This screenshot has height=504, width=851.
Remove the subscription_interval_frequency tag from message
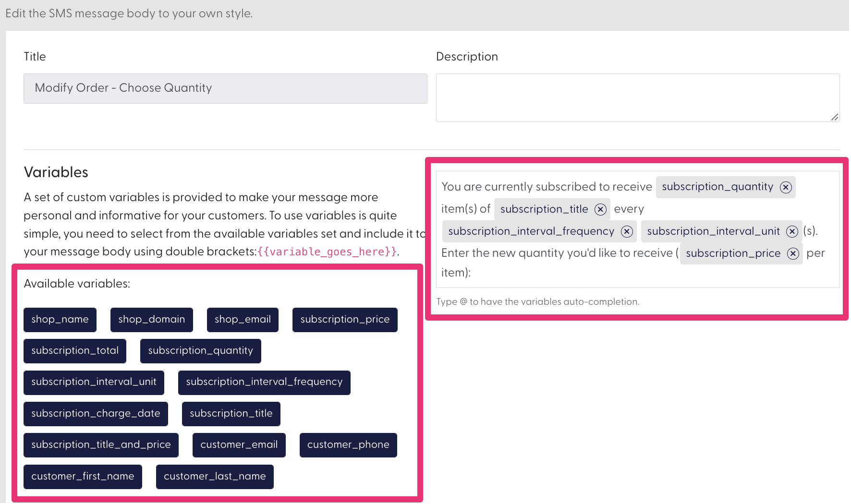click(627, 231)
